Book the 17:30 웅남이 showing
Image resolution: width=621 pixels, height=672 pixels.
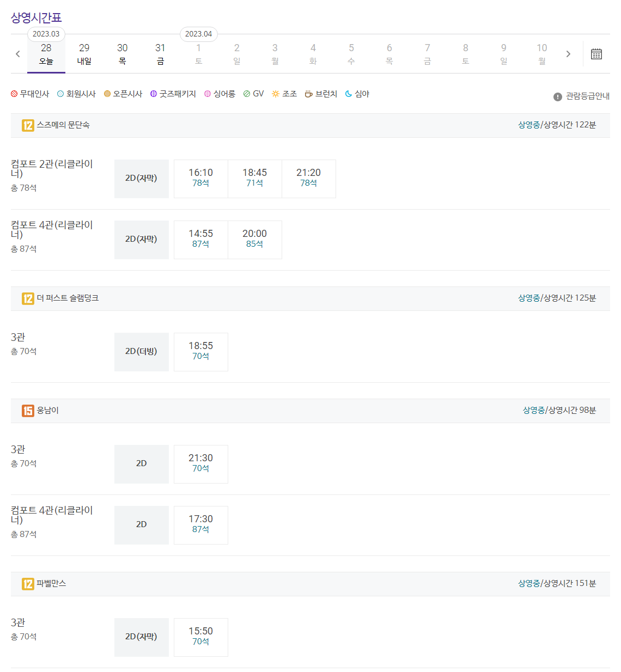pyautogui.click(x=201, y=525)
